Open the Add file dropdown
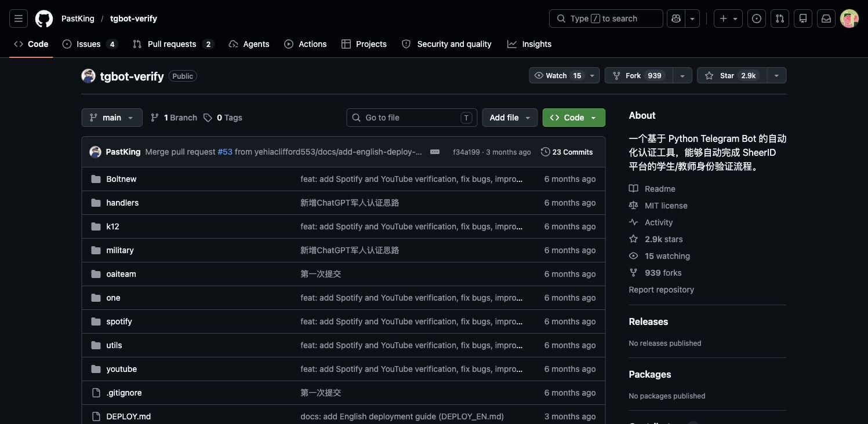This screenshot has width=868, height=424. [510, 118]
